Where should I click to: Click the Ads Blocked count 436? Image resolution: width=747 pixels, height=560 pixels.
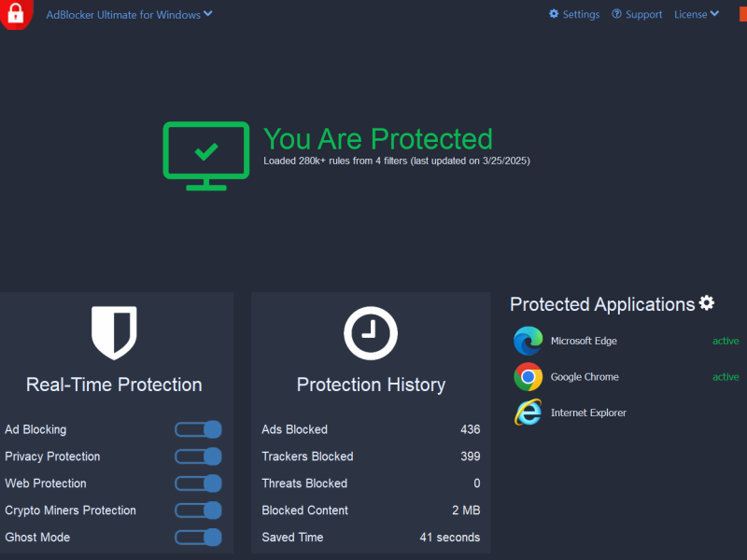pyautogui.click(x=471, y=429)
